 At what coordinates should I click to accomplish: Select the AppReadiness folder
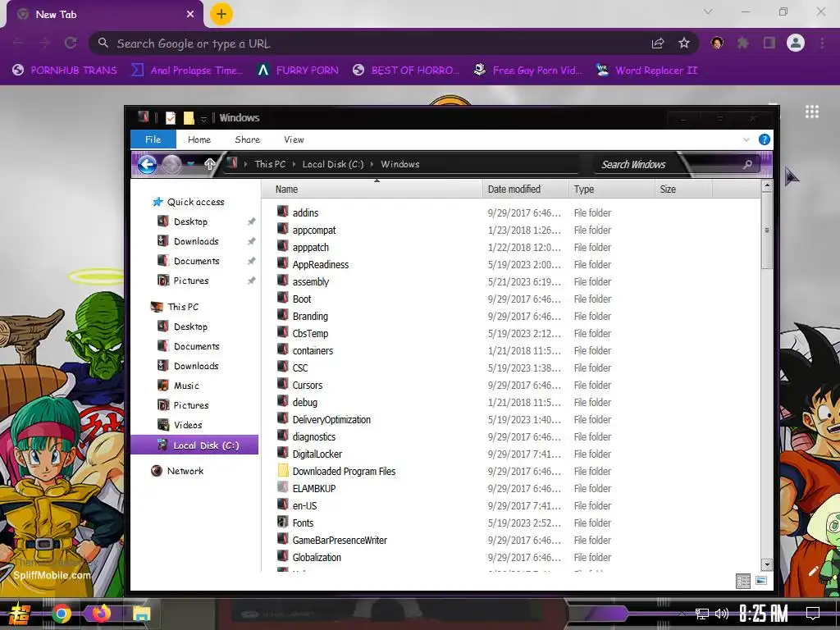[x=321, y=264]
